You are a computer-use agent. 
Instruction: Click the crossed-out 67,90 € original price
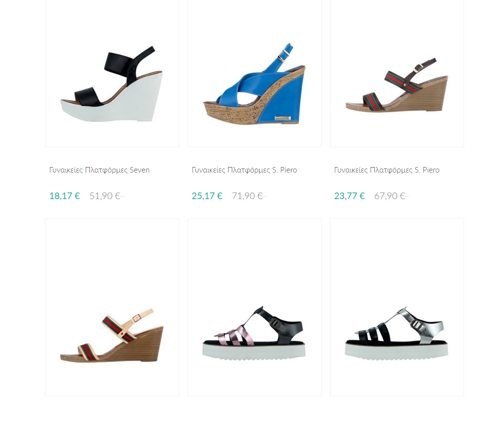[x=391, y=196]
